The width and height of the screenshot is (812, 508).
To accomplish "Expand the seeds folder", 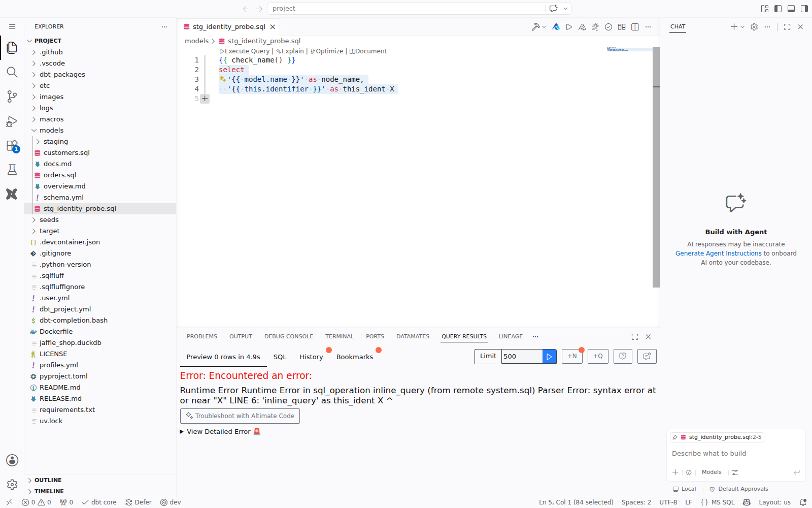I will tap(100, 220).
